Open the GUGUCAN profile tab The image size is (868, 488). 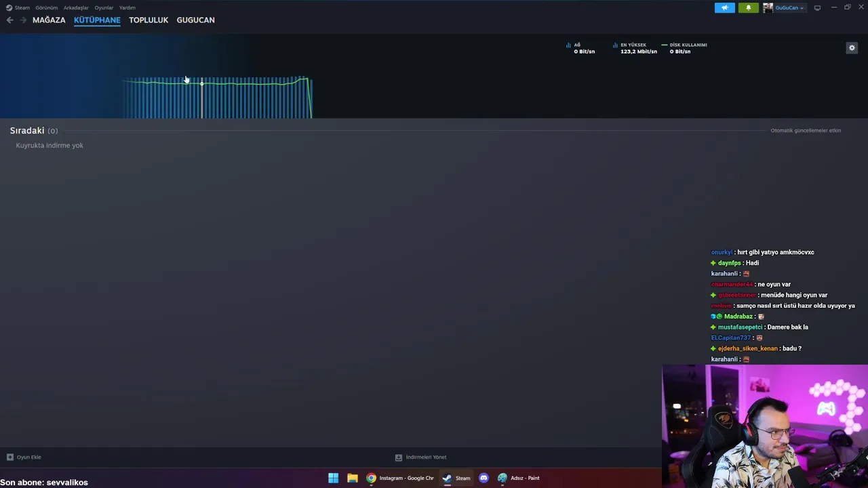(x=195, y=20)
